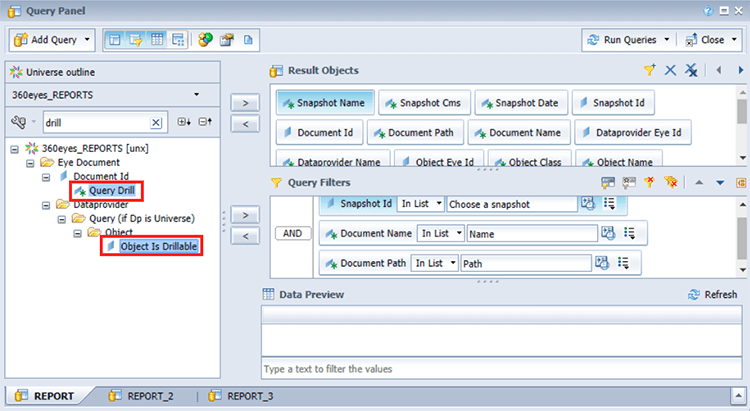Image resolution: width=750 pixels, height=411 pixels.
Task: Open Document Path In List operator dropdown
Action: click(434, 263)
